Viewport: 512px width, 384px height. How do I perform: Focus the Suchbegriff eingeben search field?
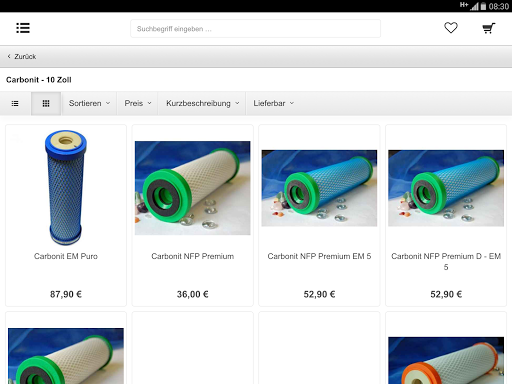(255, 29)
